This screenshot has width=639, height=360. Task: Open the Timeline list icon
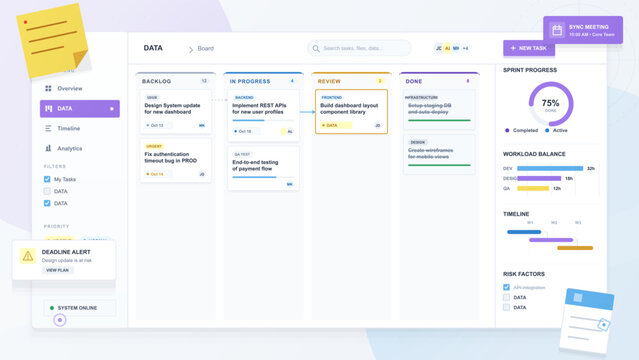48,128
